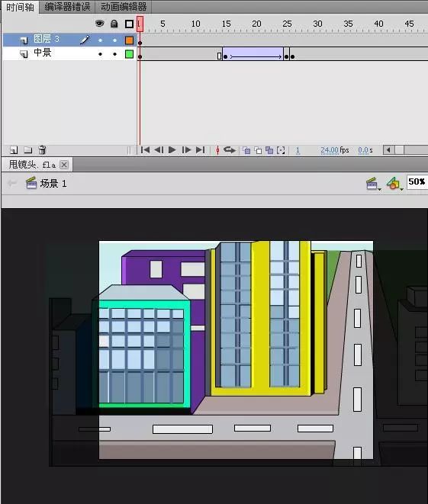
Task: Enable the onion skin icon
Action: coord(246,150)
